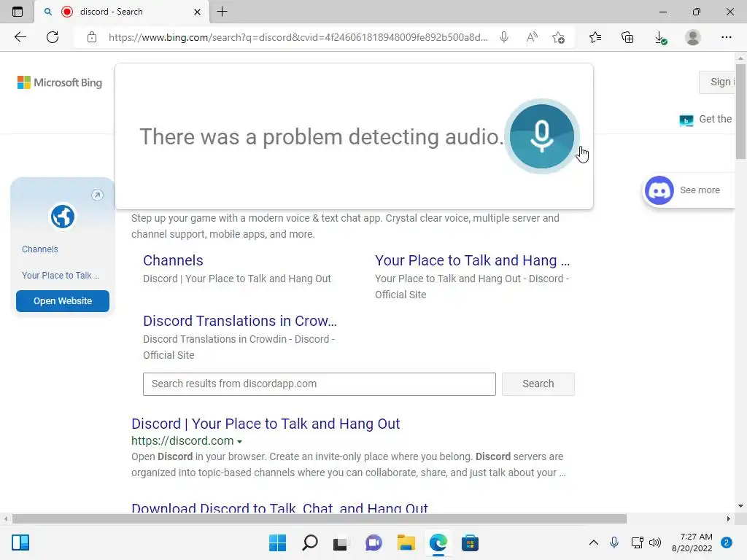This screenshot has height=560, width=747.
Task: Expand the dropdown arrow next to discord.com URL
Action: (239, 441)
